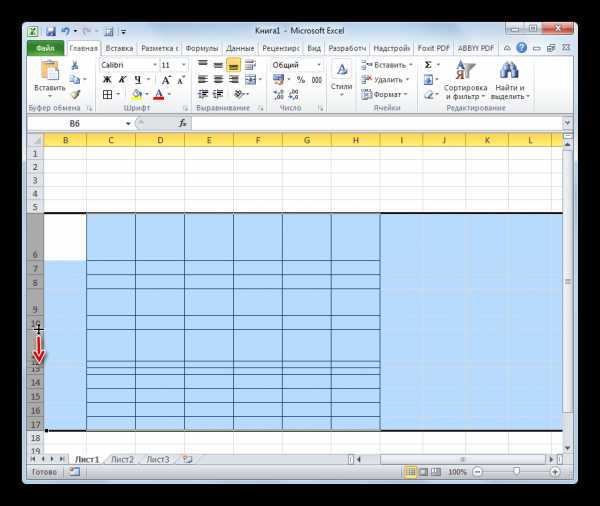
Task: Open the Стили styles gallery
Action: (342, 80)
